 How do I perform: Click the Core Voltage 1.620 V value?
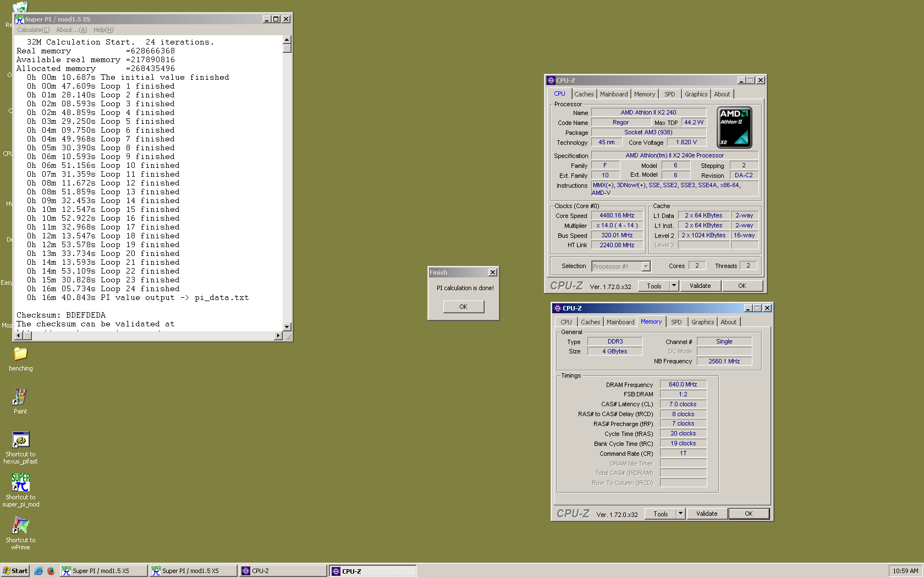coord(686,143)
